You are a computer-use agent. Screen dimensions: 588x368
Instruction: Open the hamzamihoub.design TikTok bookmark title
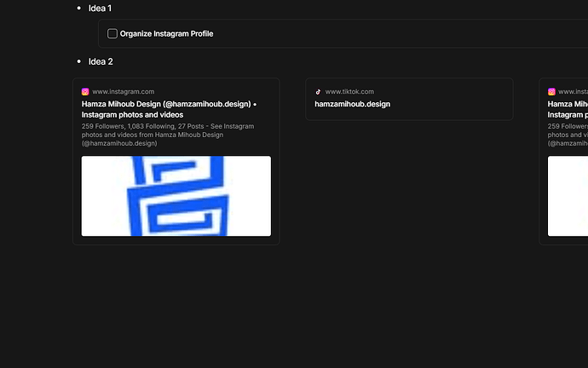352,104
